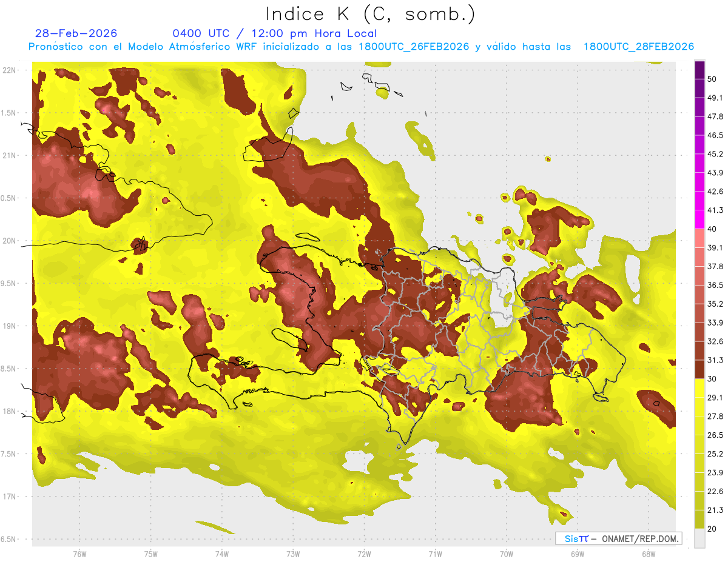This screenshot has height=562, width=728.
Task: Click the '71W' longitude label
Action: click(x=435, y=554)
